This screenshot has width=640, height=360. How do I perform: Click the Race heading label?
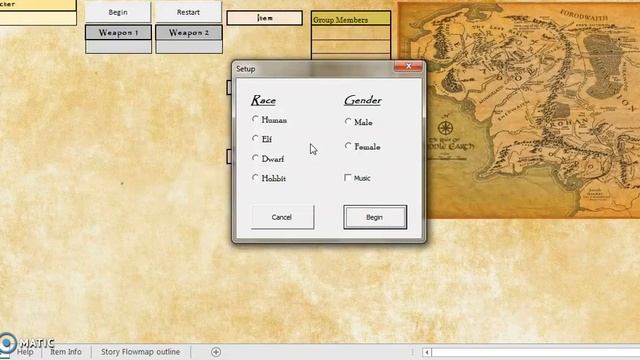263,100
